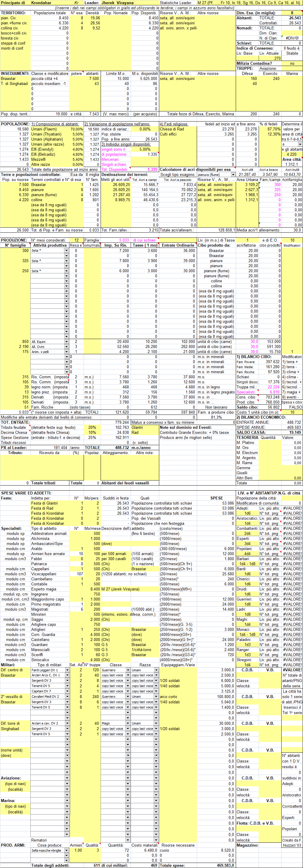Open the Cavalieri Medi DV 2 dropdown

click(x=67, y=697)
